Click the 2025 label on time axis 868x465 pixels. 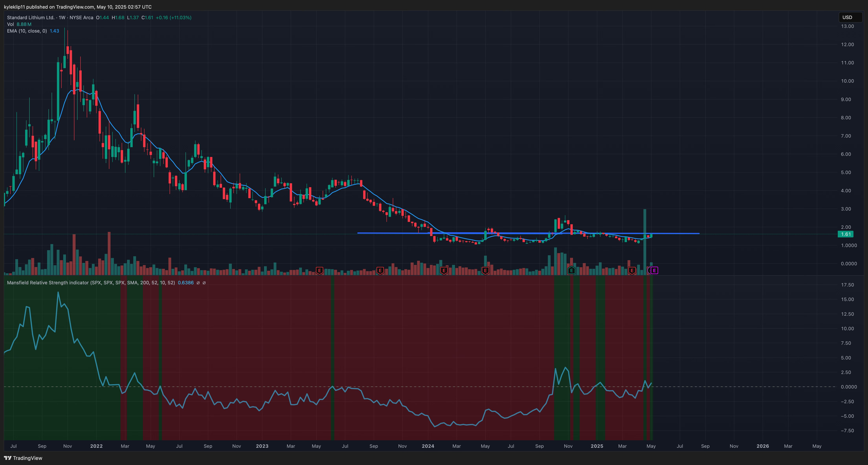tap(597, 446)
